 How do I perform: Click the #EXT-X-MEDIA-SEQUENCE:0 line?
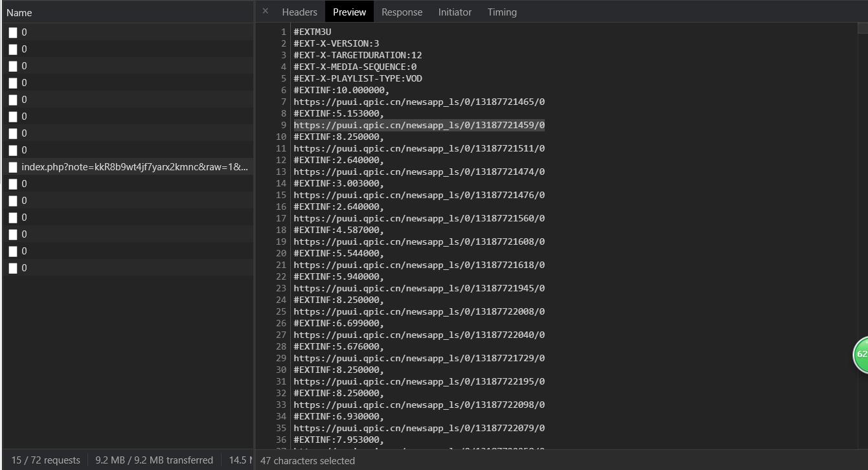pyautogui.click(x=355, y=67)
